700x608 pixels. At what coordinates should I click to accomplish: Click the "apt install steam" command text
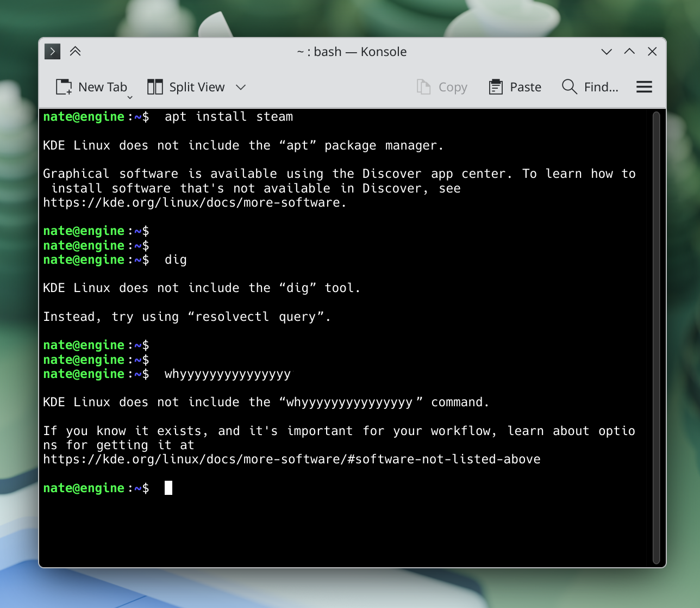(x=228, y=117)
